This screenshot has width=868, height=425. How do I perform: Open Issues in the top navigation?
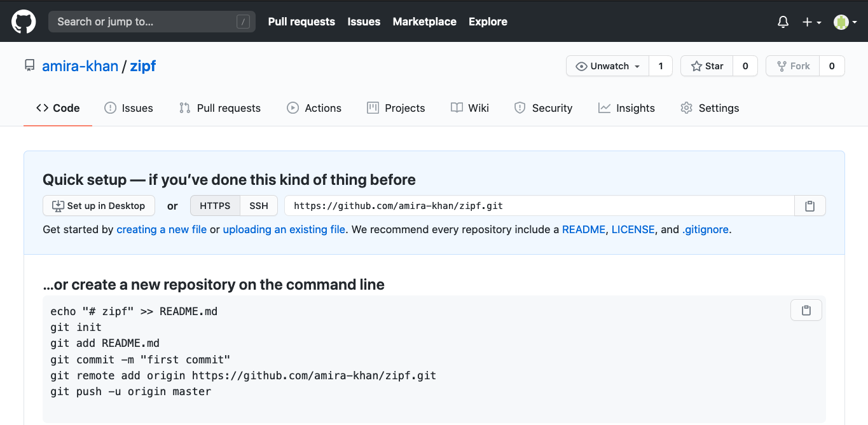click(x=364, y=22)
